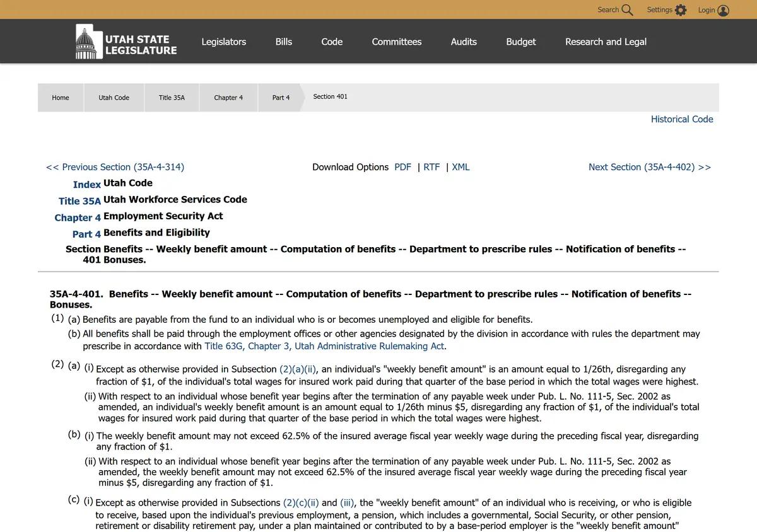Image resolution: width=757 pixels, height=532 pixels.
Task: Open the Index link
Action: 87,185
